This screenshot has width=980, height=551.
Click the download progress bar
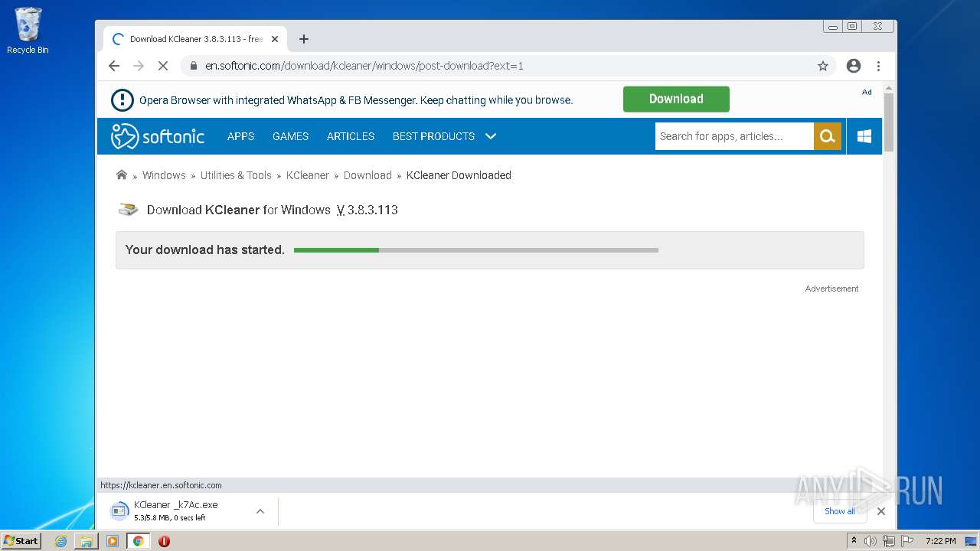476,250
